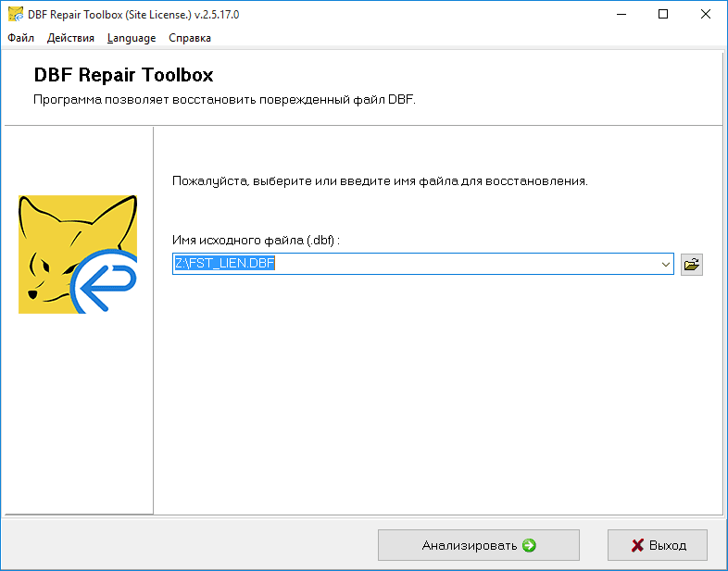Click the 'DBF Repair Toolbox' heading text
This screenshot has height=571, width=728.
point(123,75)
